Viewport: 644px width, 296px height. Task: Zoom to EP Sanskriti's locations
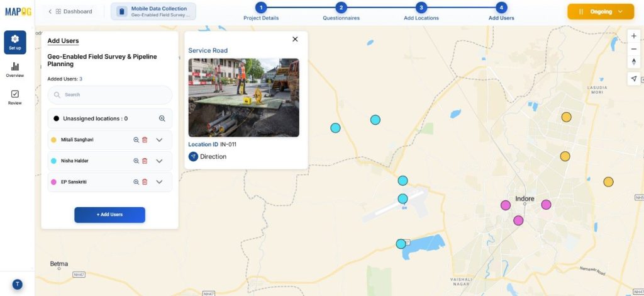[136, 182]
